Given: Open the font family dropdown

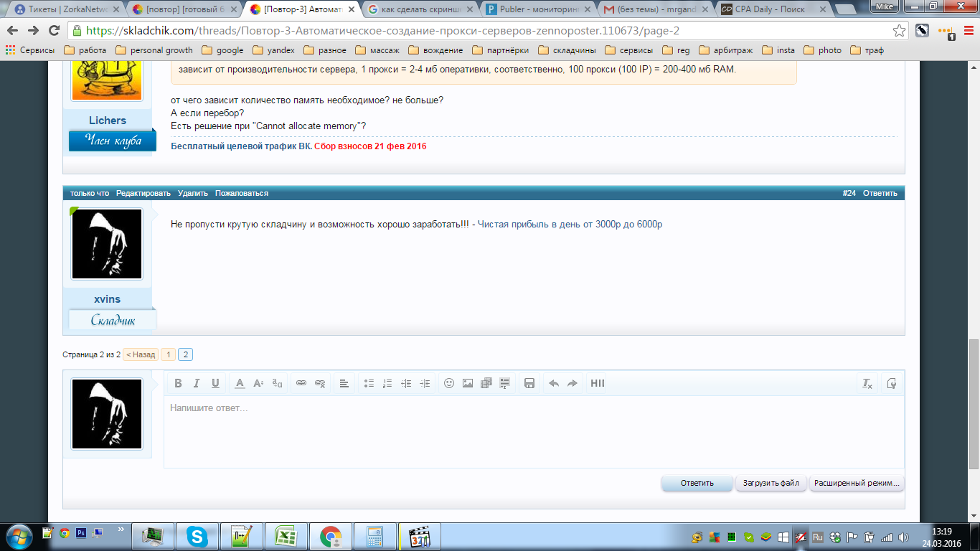Looking at the screenshot, I should point(277,383).
